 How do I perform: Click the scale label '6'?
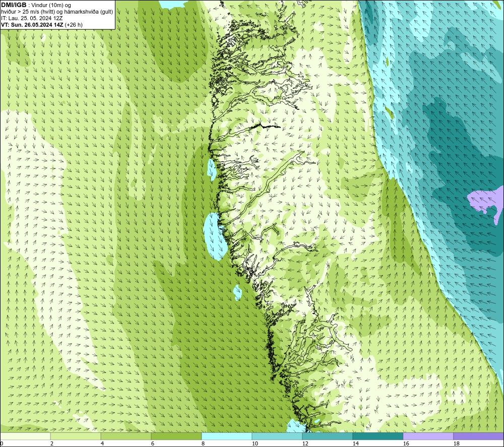click(153, 444)
